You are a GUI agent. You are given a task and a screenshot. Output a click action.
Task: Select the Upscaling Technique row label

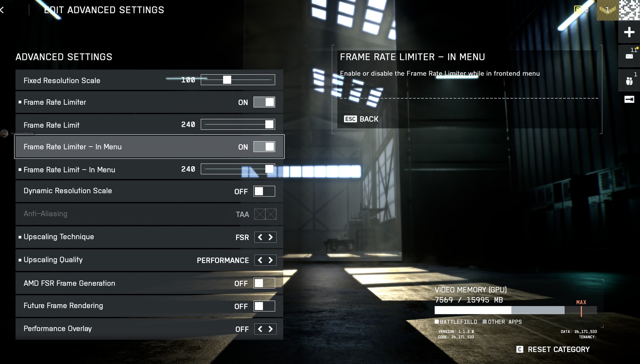(x=59, y=237)
